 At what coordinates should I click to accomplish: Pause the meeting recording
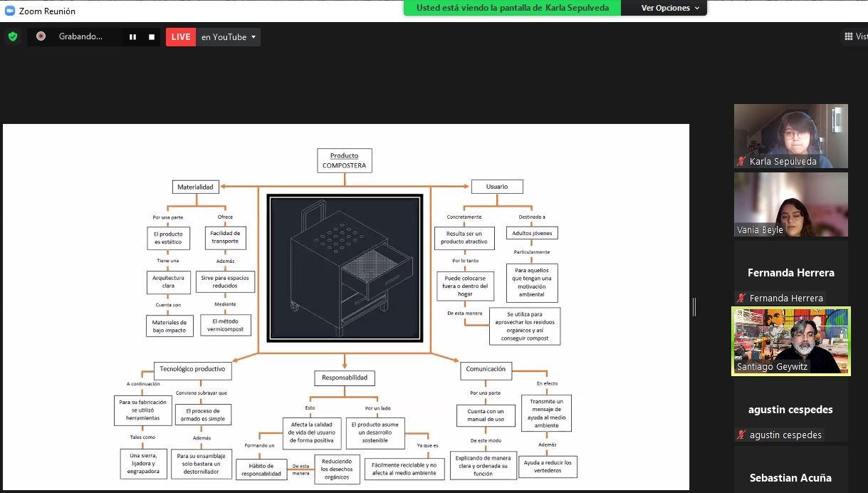tap(132, 37)
